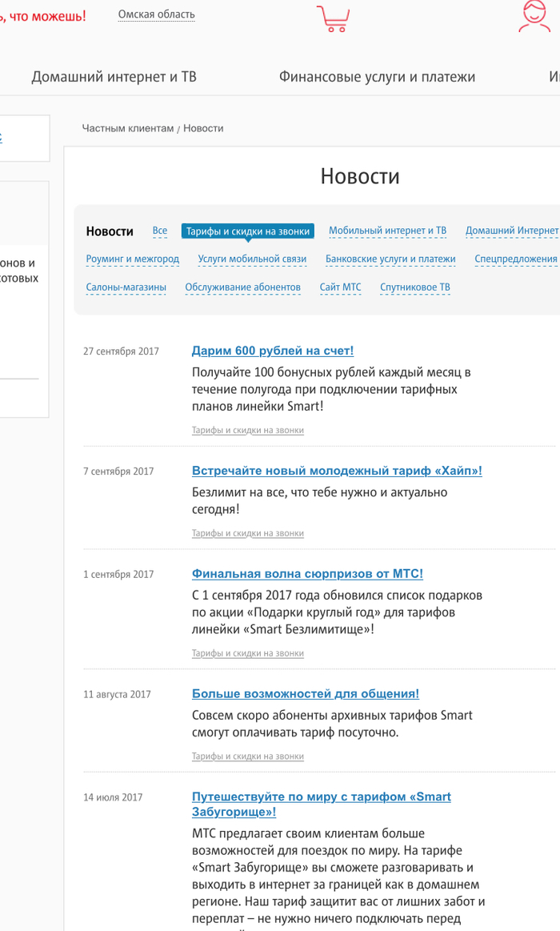This screenshot has width=560, height=931.
Task: Select Тарифы и скидки на звонки filter
Action: pos(247,231)
